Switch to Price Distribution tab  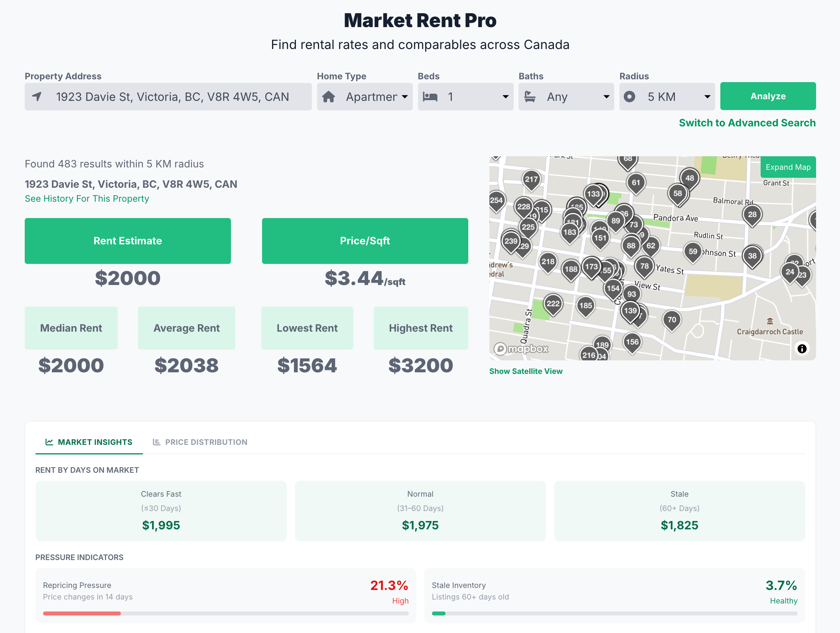point(200,442)
